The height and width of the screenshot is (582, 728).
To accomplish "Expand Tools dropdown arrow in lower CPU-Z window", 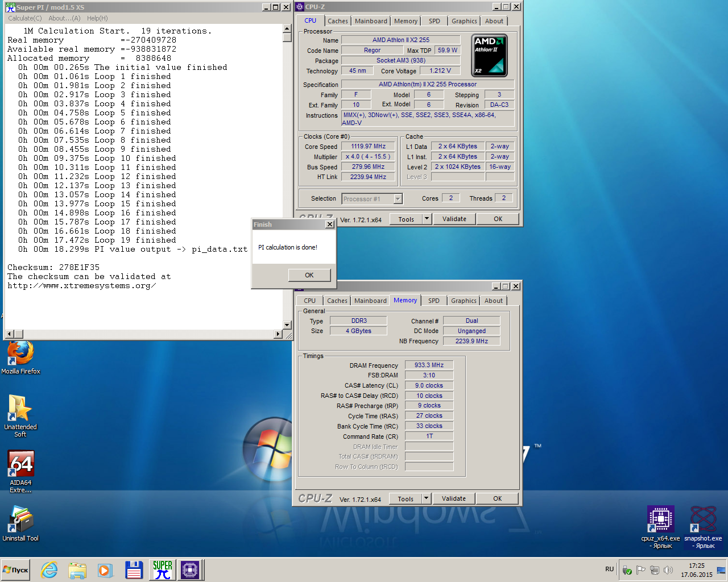I will (427, 498).
